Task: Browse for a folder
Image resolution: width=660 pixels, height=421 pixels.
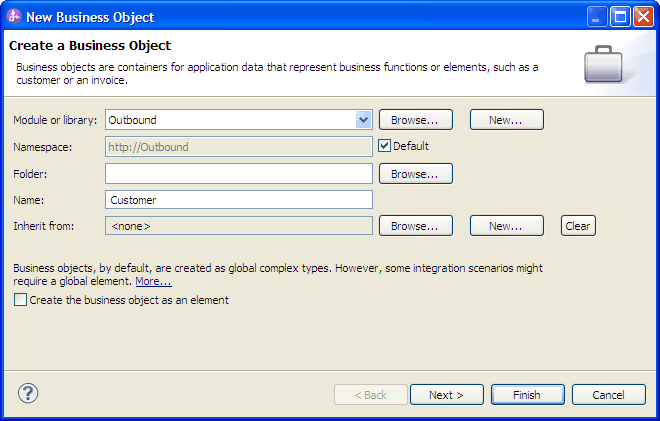Action: coord(416,174)
